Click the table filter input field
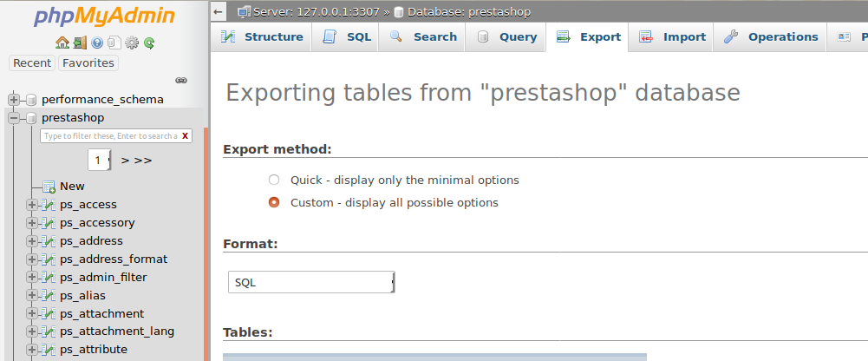 coord(109,135)
